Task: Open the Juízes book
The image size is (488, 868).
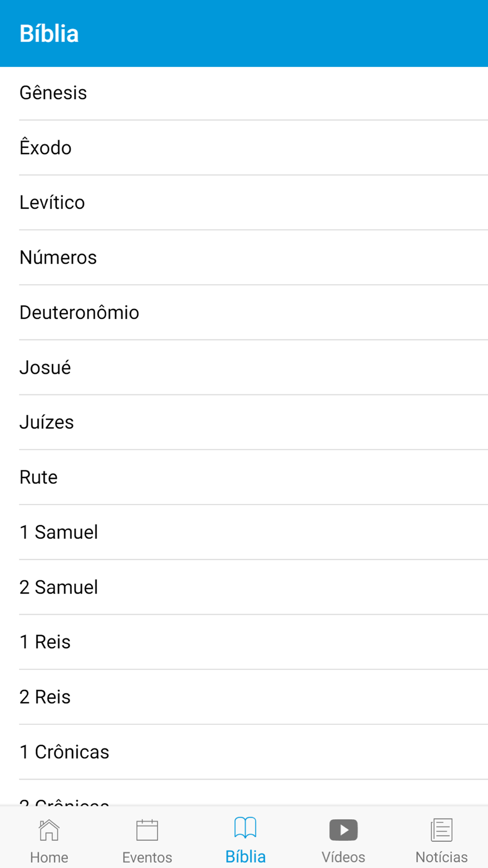Action: click(x=244, y=422)
